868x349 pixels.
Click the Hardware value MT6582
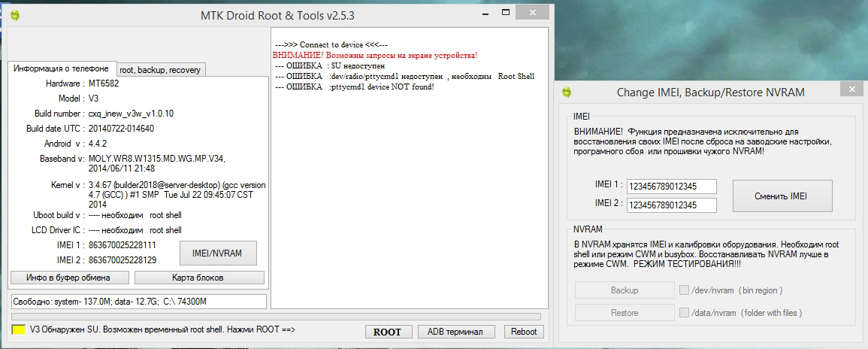(104, 83)
